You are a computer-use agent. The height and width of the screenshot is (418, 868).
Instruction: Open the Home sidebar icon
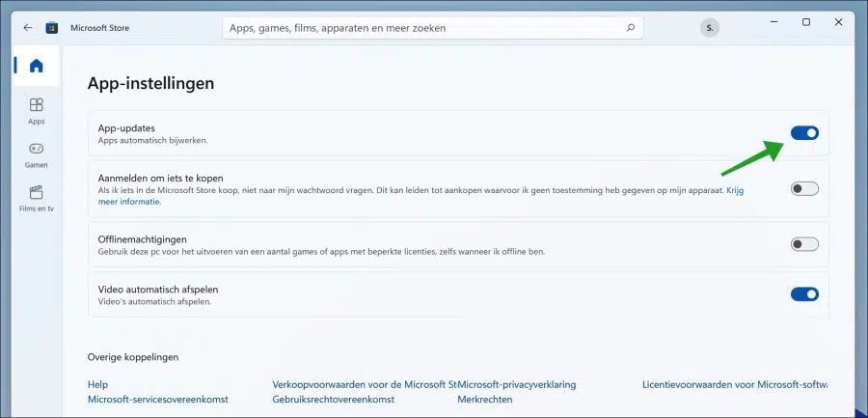(x=36, y=66)
